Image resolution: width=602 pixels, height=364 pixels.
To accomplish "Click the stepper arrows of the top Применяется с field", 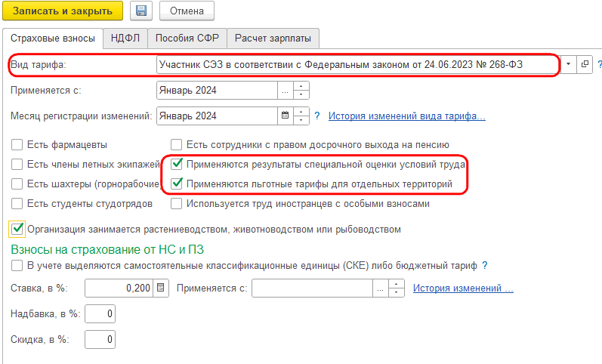I will click(x=301, y=91).
